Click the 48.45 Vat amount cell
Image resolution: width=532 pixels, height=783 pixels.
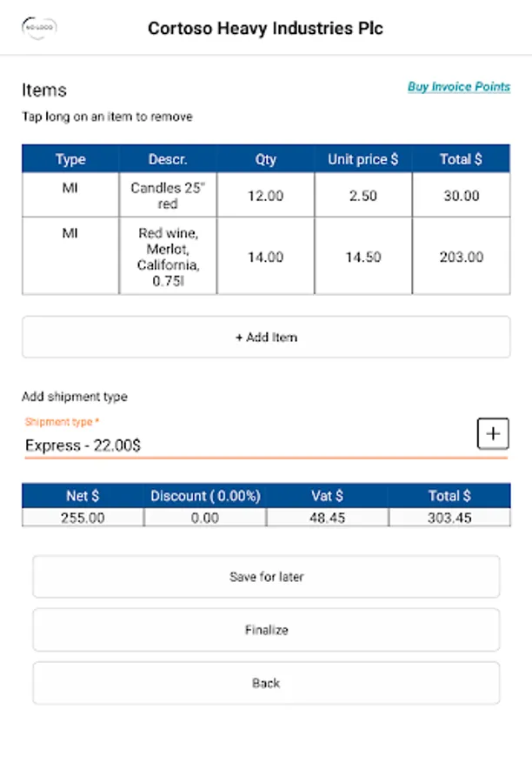pos(327,518)
